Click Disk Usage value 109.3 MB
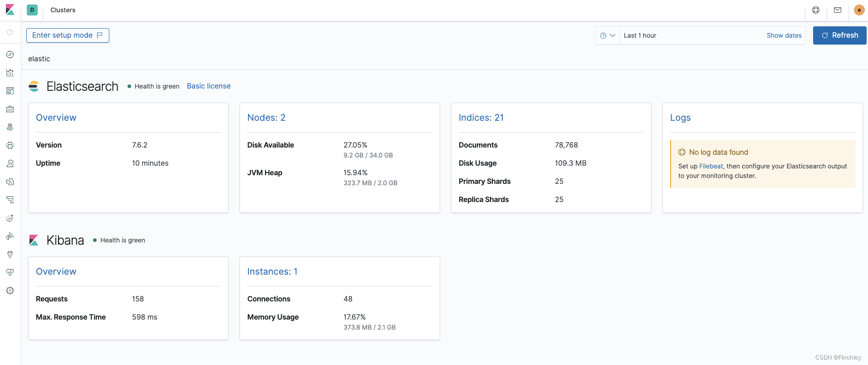 (571, 163)
